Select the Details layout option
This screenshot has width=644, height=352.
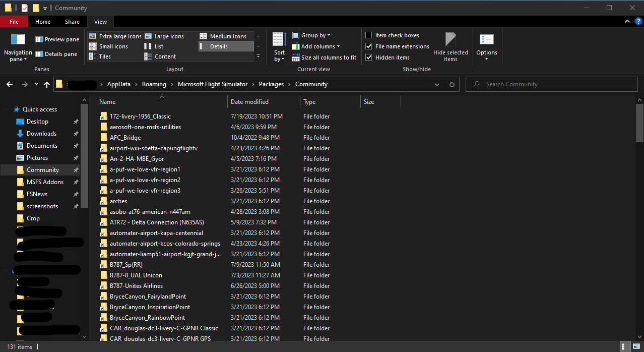pyautogui.click(x=226, y=46)
